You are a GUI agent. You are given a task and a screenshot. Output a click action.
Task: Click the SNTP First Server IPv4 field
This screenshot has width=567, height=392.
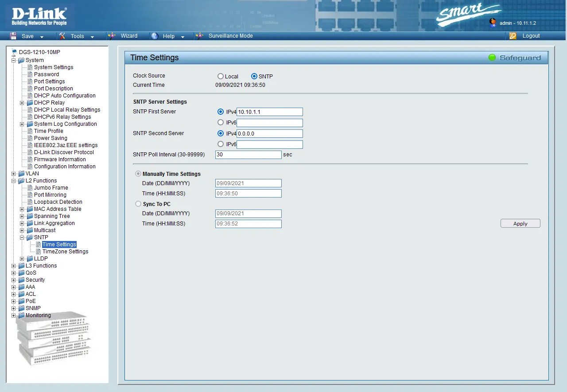(x=270, y=112)
